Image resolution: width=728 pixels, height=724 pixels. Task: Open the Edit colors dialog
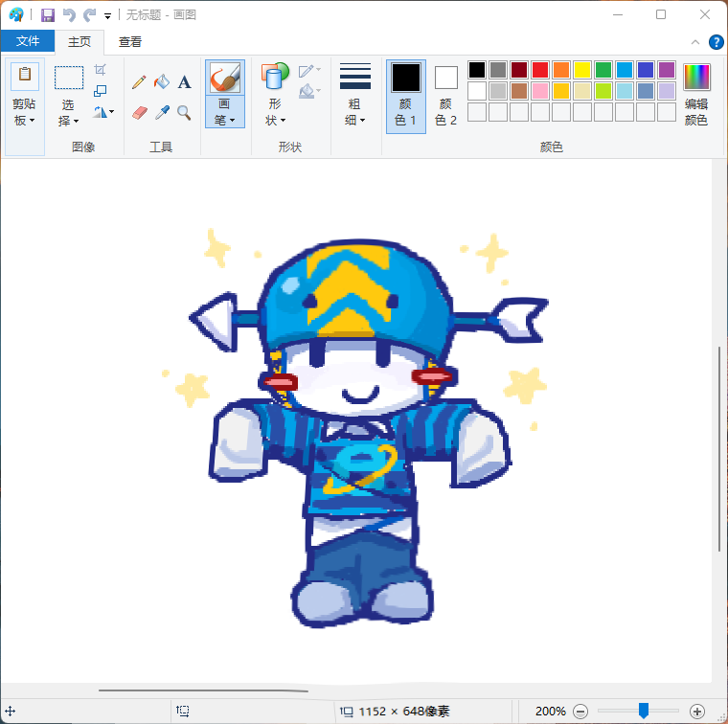point(696,96)
